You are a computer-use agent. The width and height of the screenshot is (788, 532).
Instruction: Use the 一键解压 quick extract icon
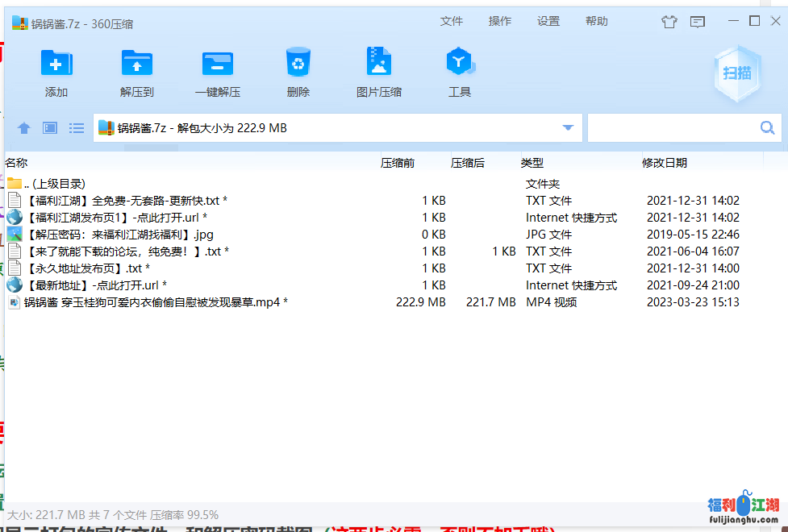(217, 71)
